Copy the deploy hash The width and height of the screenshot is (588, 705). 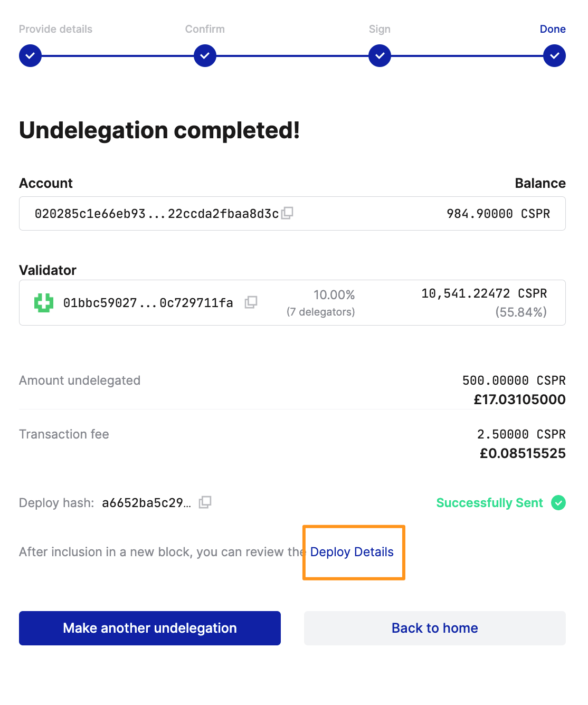[205, 502]
